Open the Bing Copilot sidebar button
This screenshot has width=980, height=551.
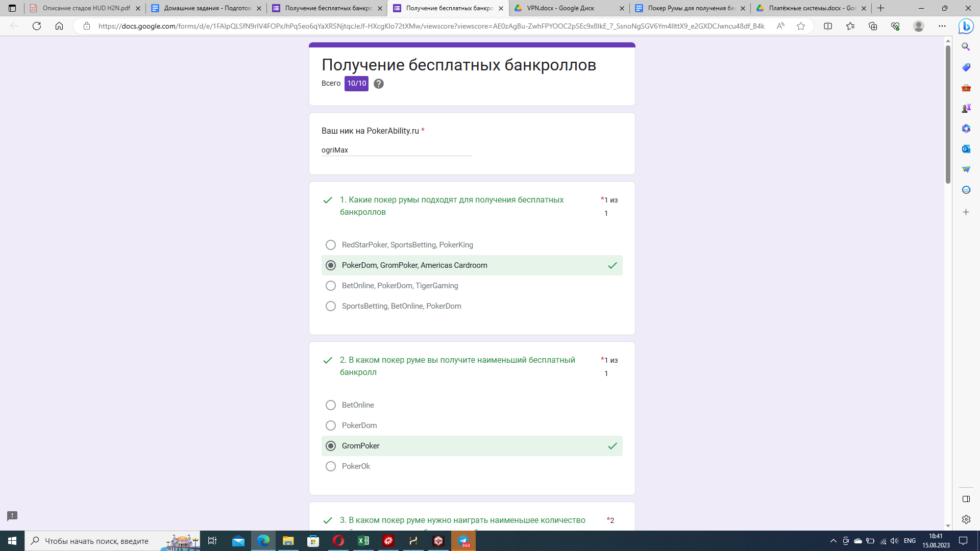click(966, 26)
